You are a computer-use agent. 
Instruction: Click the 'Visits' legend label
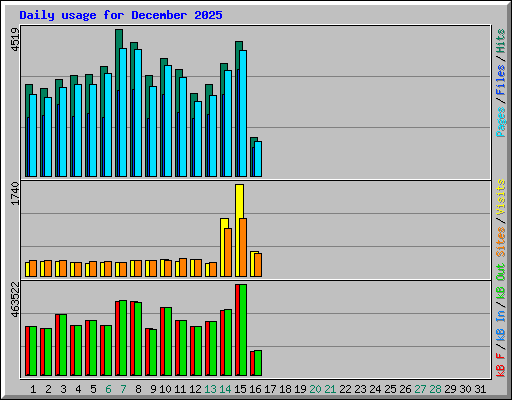[x=500, y=197]
